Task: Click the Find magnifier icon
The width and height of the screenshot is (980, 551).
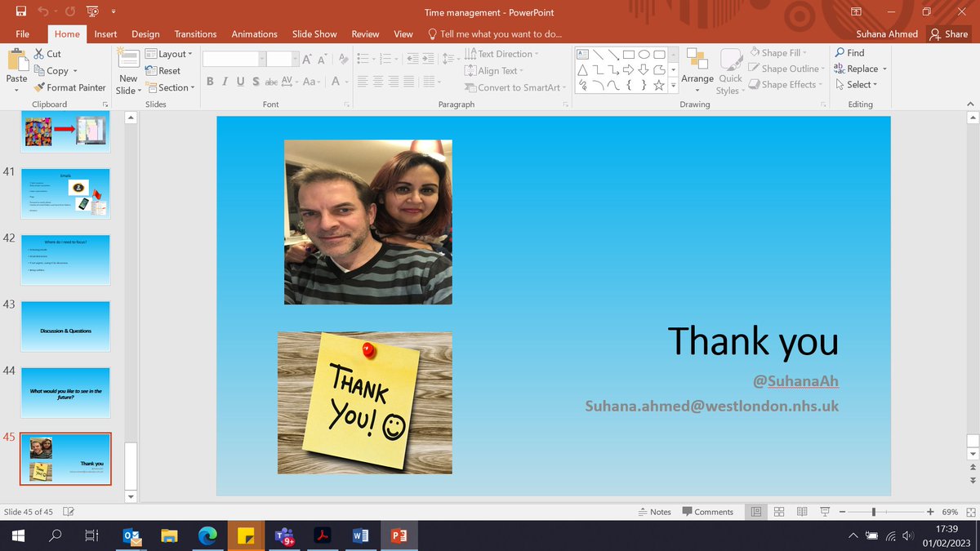Action: [840, 53]
